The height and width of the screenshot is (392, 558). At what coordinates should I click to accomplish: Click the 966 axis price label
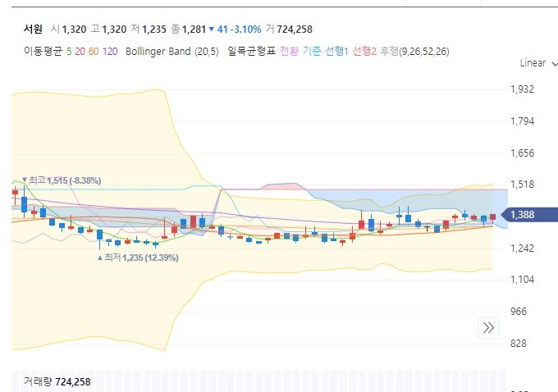point(518,312)
